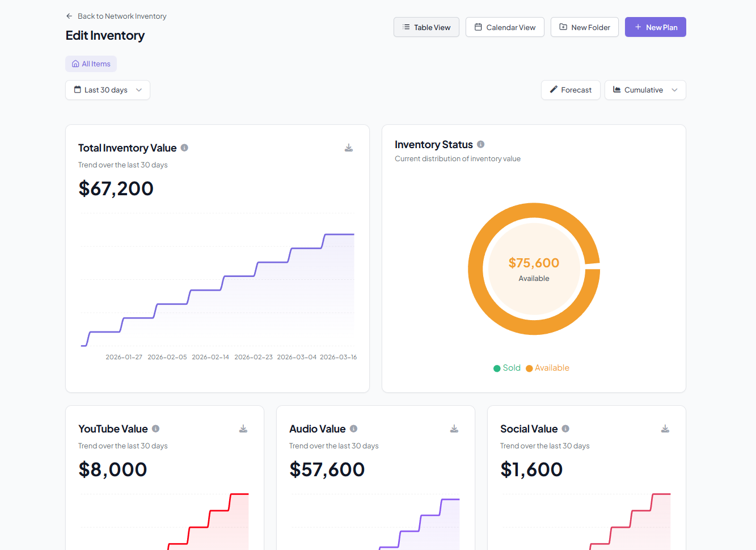Expand the Cumulative dropdown
The width and height of the screenshot is (756, 550).
click(x=645, y=90)
